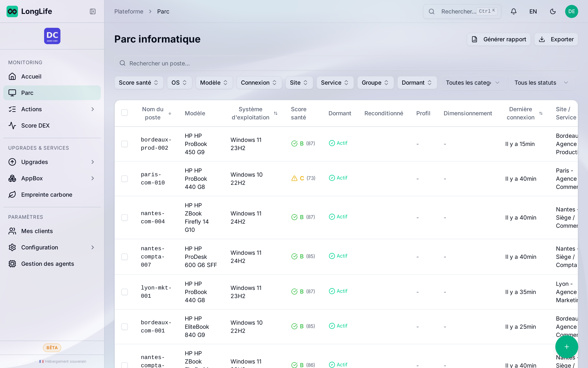The height and width of the screenshot is (368, 588).
Task: Toggle the select-all rows checkbox
Action: click(124, 112)
